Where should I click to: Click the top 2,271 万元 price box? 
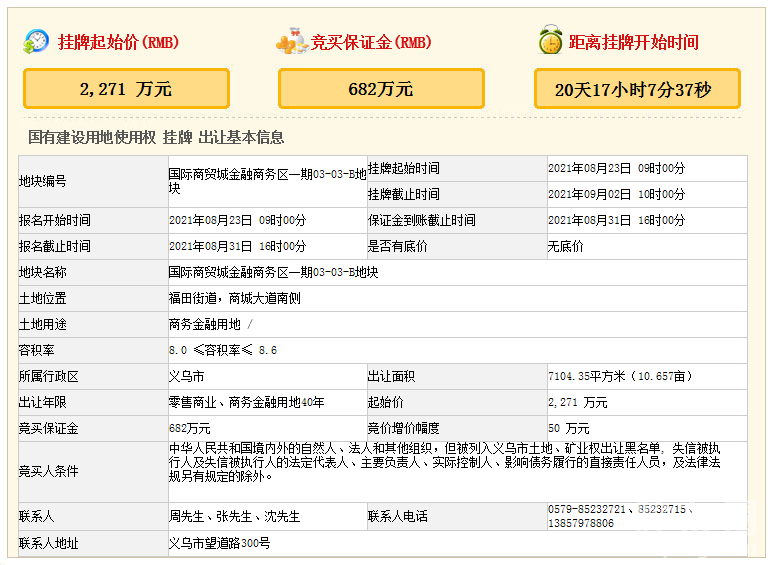pyautogui.click(x=126, y=89)
